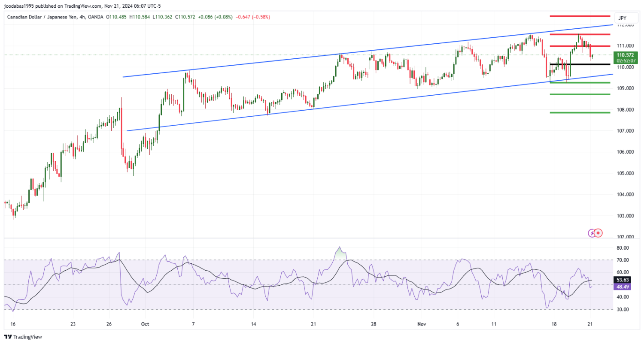Screen dimensions: 644x344
Task: Click the purple lightning bolt icon
Action: (x=592, y=233)
